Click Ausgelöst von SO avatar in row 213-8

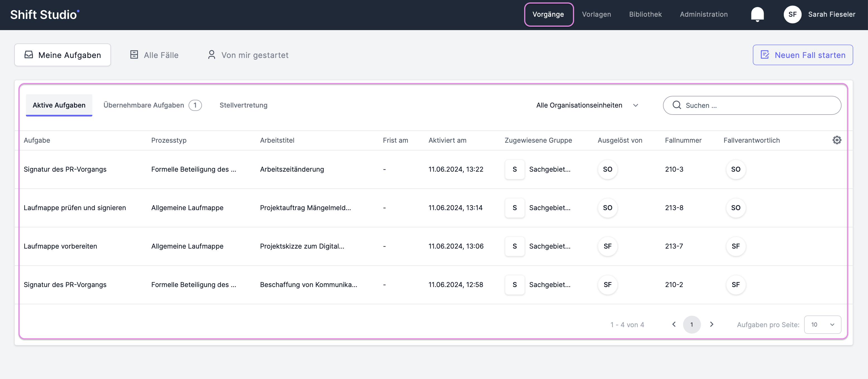click(607, 208)
